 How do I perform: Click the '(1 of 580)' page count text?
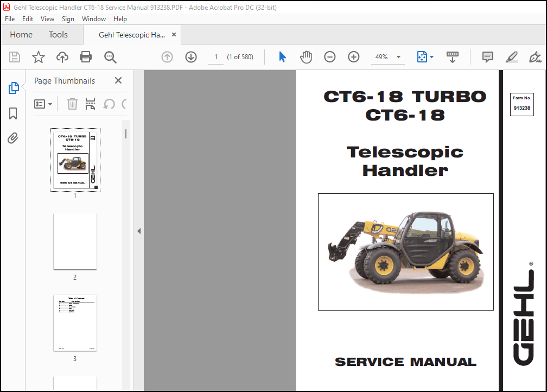point(240,57)
